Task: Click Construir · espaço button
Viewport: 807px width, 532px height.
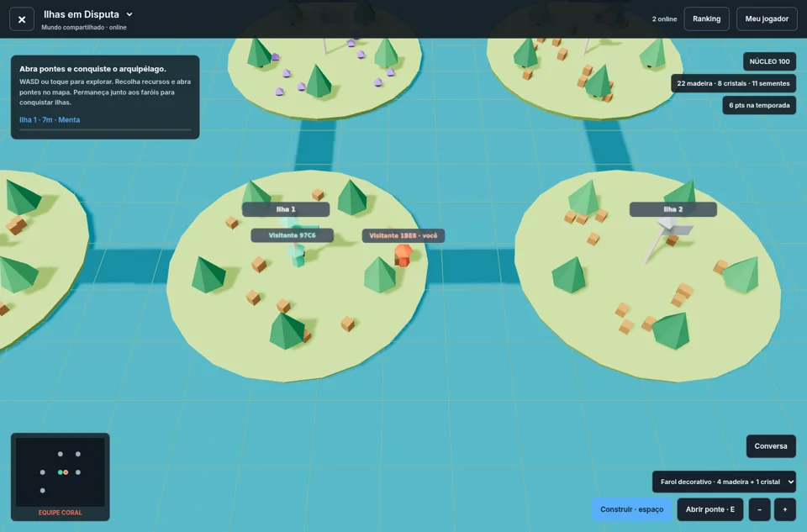Action: click(x=631, y=509)
